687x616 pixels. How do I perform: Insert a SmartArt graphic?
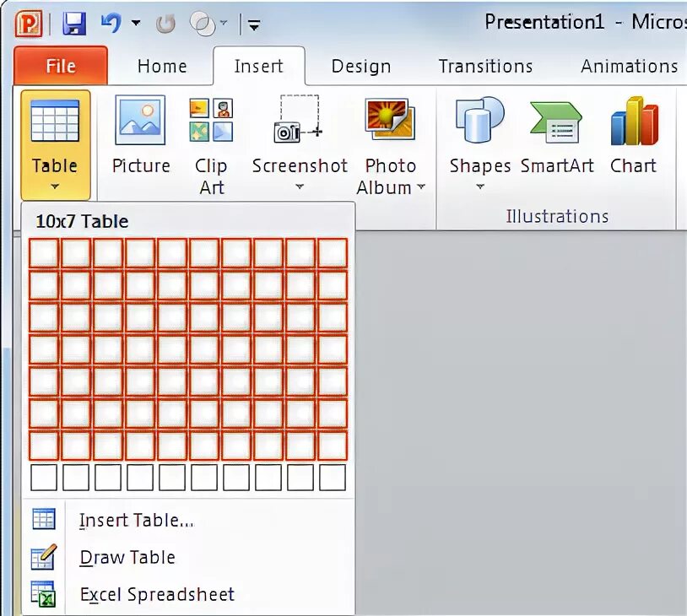coord(557,135)
